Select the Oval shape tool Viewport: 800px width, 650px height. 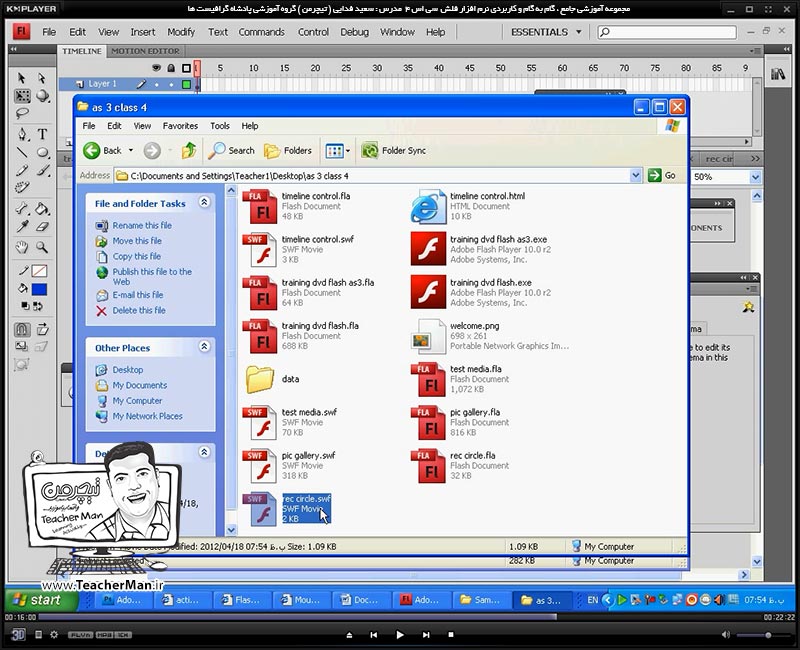click(x=43, y=152)
